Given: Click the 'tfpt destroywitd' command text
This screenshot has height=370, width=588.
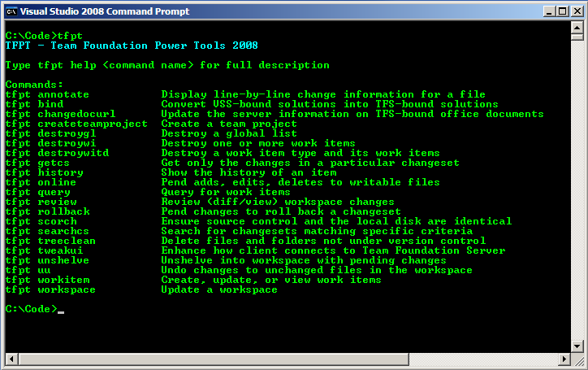Looking at the screenshot, I should coord(57,153).
